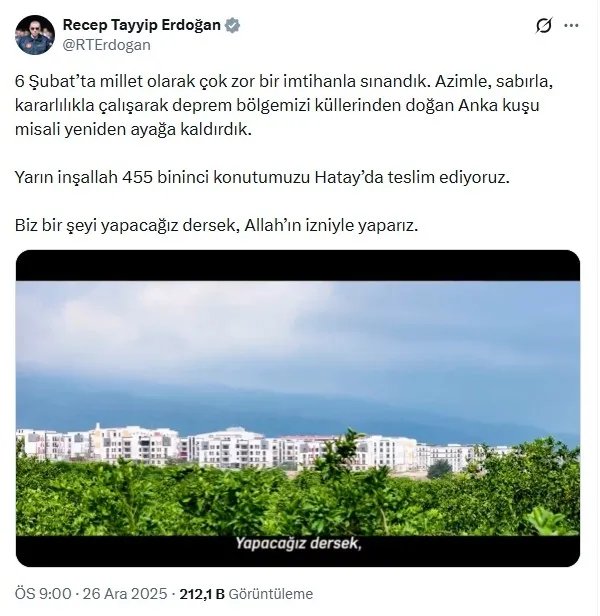Open the Grok slashed-circle icon

click(544, 26)
